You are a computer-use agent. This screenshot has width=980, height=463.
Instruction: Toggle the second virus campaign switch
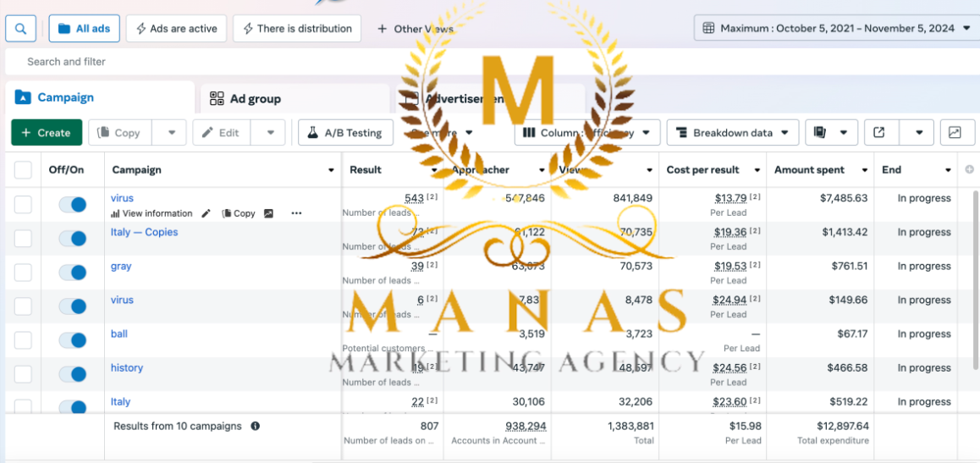pyautogui.click(x=73, y=306)
